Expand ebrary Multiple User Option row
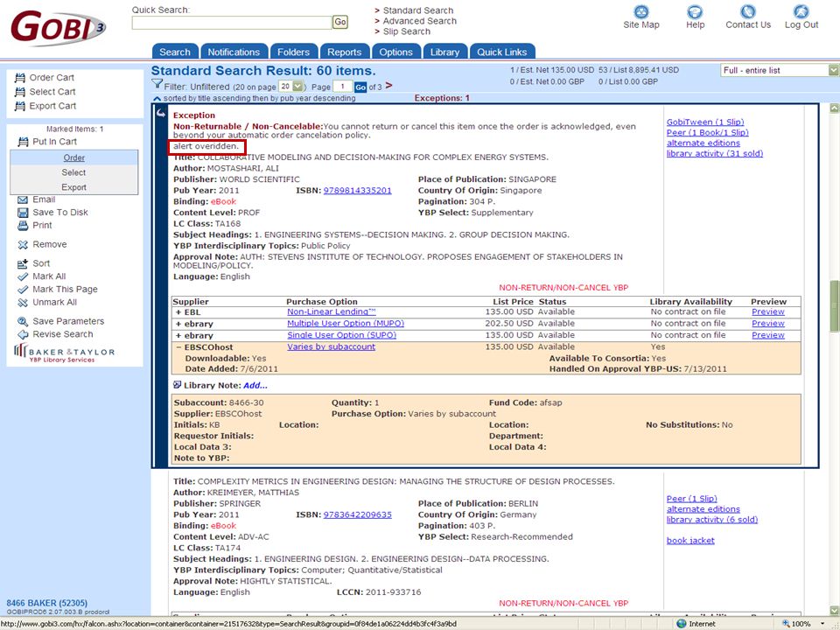 [178, 324]
